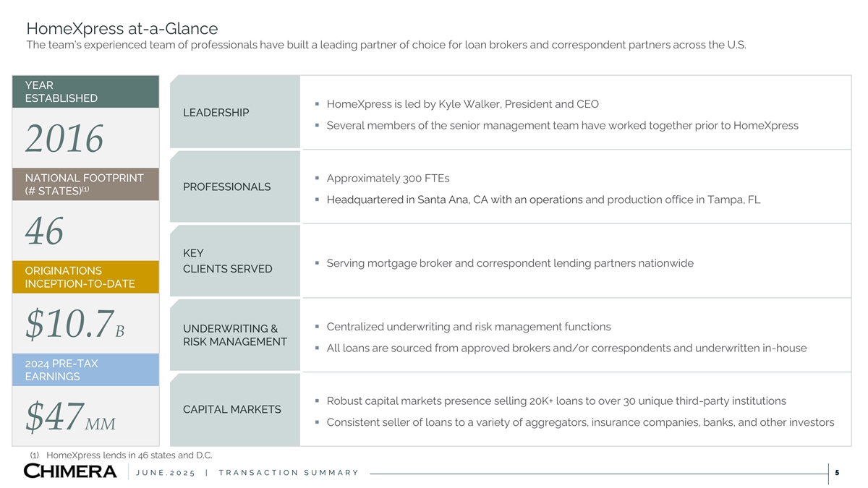868x488 pixels.
Task: Click the $10.7B originations figure
Action: (x=75, y=325)
